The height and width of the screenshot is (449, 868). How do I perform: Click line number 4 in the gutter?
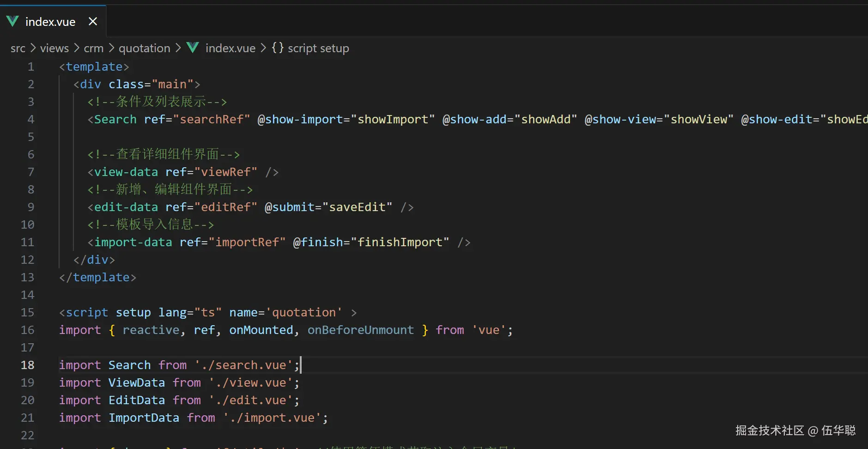coord(31,120)
